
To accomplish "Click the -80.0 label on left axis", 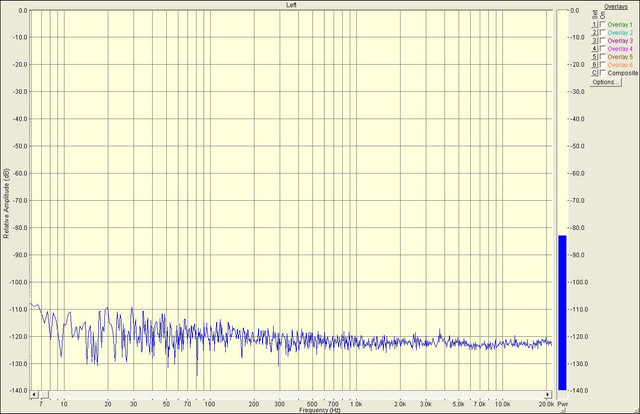I will pos(20,228).
